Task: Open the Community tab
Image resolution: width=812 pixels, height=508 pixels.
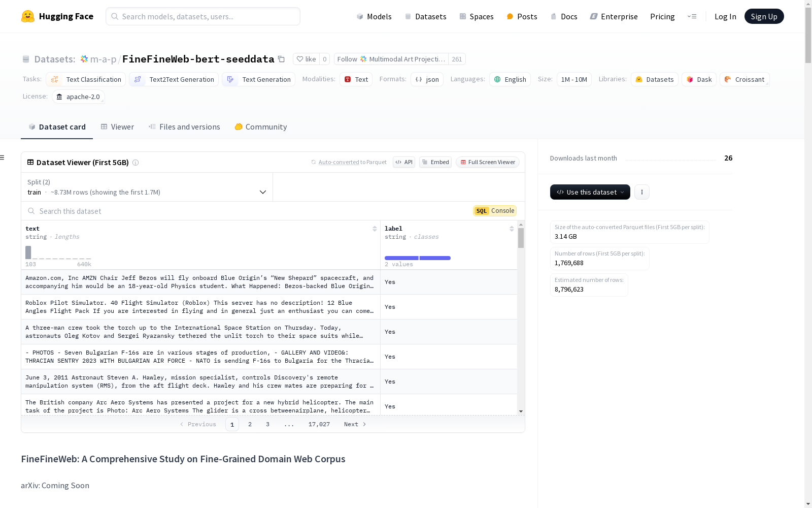Action: click(x=261, y=127)
